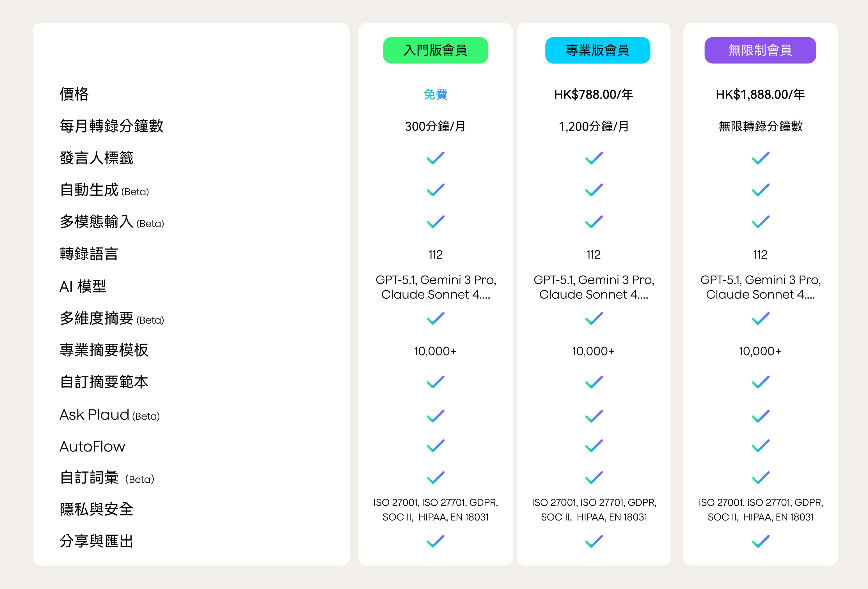Click truncated AI model list in 入門版 column
The image size is (868, 589).
(x=436, y=287)
